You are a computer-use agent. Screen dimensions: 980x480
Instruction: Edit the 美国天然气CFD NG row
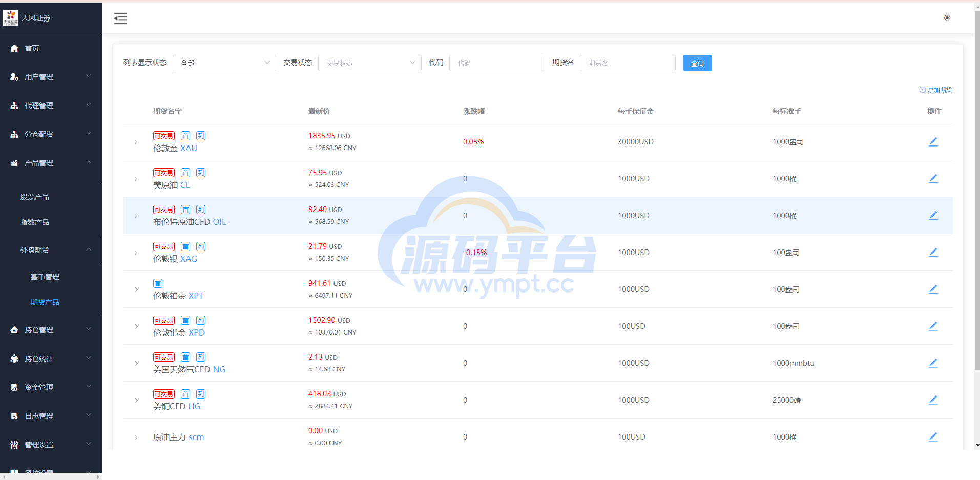pos(933,363)
